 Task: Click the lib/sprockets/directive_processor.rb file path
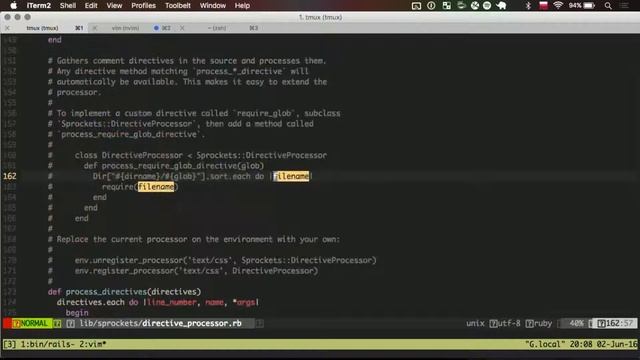(x=160, y=323)
